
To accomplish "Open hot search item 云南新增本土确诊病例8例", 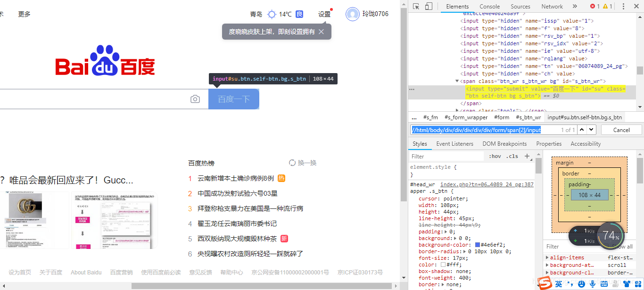I will click(x=236, y=178).
